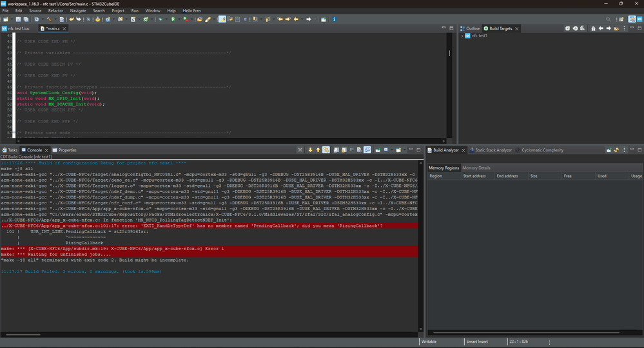The width and height of the screenshot is (644, 348).
Task: Click the Build Failed summary line
Action: pyautogui.click(x=81, y=272)
